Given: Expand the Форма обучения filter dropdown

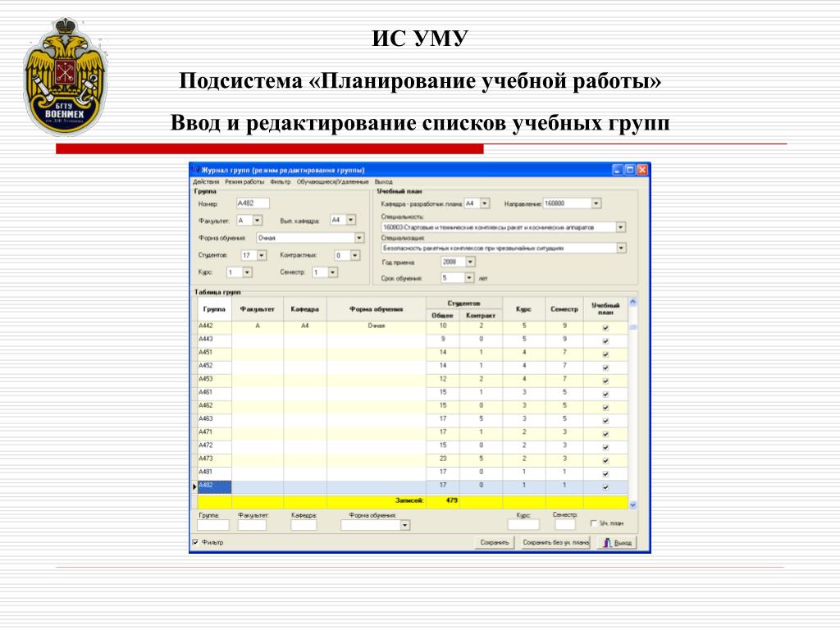Looking at the screenshot, I should [405, 526].
